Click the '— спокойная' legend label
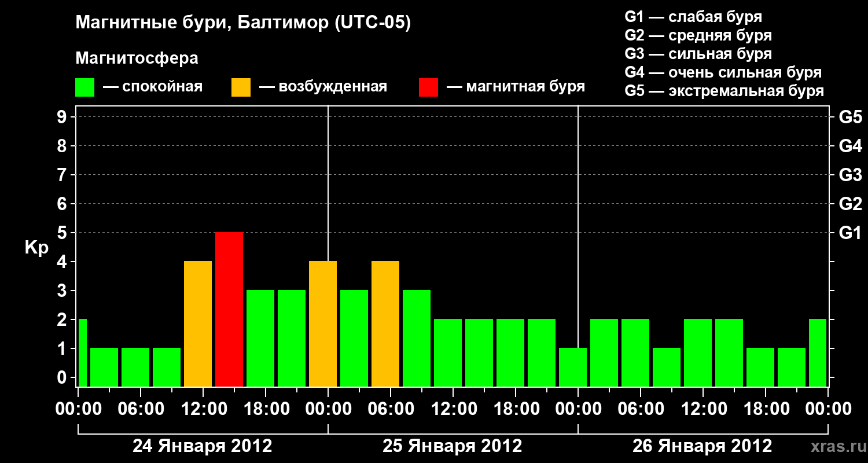 153,87
